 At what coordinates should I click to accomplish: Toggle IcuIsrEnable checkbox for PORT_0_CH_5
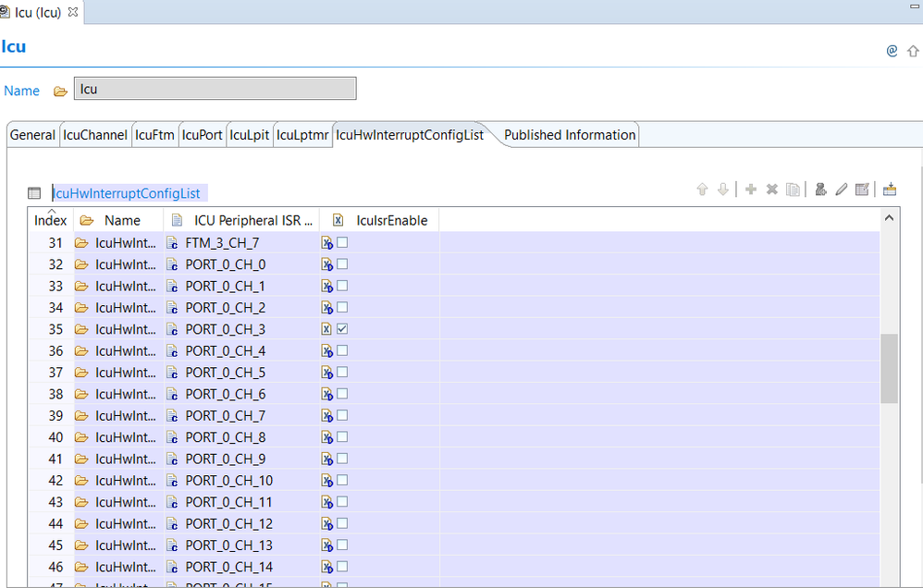342,372
